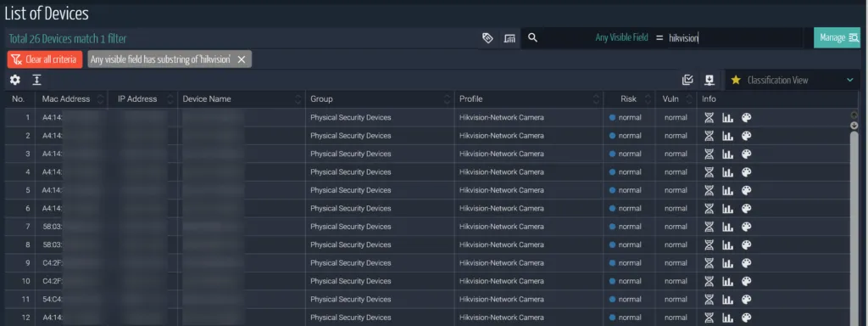868x326 pixels.
Task: Click palette icon in row 8
Action: [746, 244]
